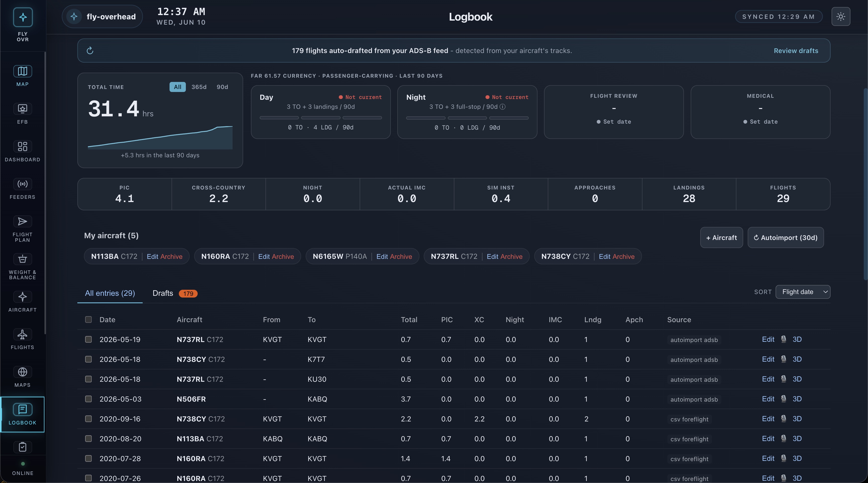The width and height of the screenshot is (868, 483).
Task: Click the orange 179 drafts badge
Action: click(188, 294)
